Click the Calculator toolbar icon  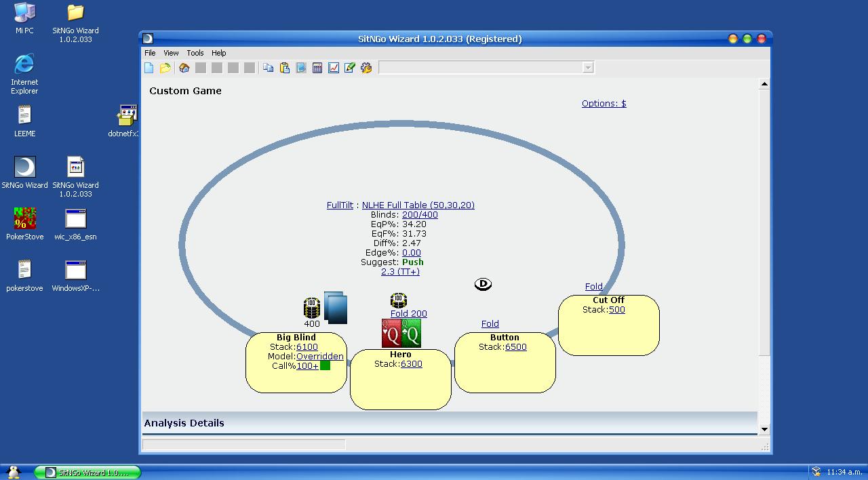pyautogui.click(x=317, y=68)
